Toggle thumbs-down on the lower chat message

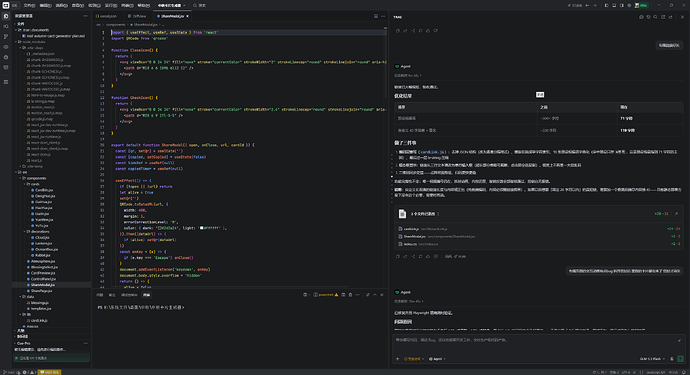(x=436, y=256)
